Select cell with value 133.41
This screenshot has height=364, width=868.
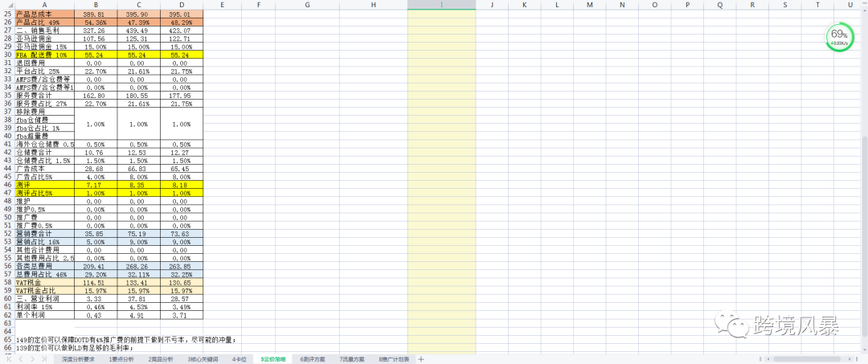(x=139, y=282)
